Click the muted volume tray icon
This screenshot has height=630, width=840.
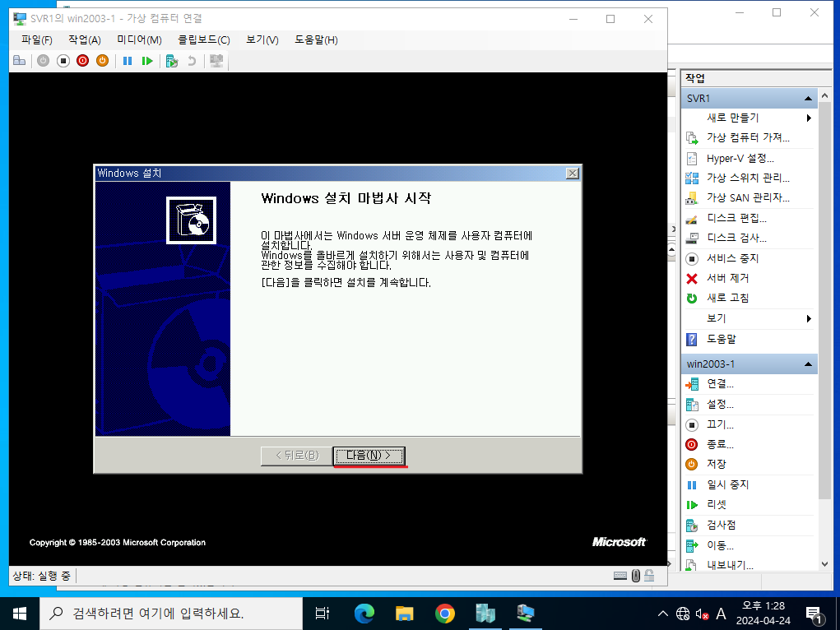pos(702,614)
